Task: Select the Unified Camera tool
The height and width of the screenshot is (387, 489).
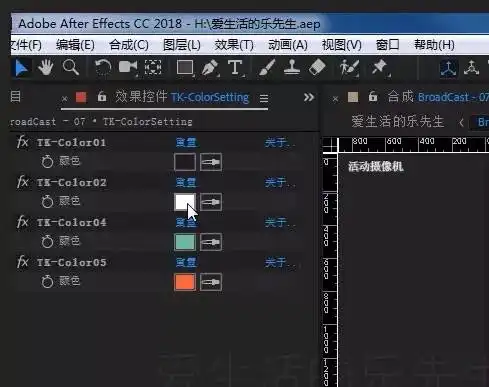Action: [x=128, y=68]
